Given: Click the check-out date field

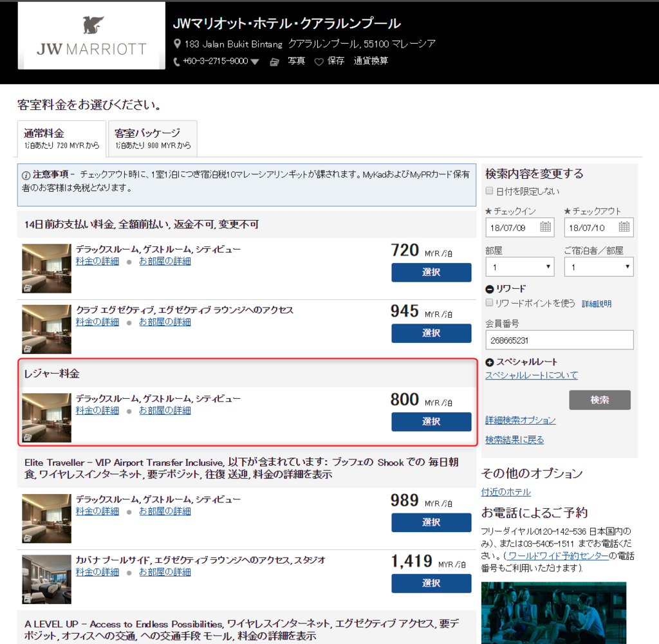Looking at the screenshot, I should point(599,228).
